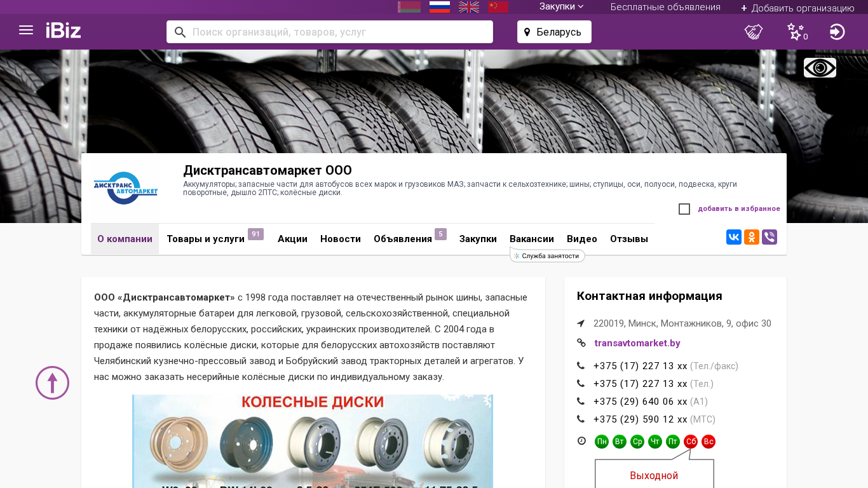Click the working hours clock icon
868x488 pixels.
point(581,441)
